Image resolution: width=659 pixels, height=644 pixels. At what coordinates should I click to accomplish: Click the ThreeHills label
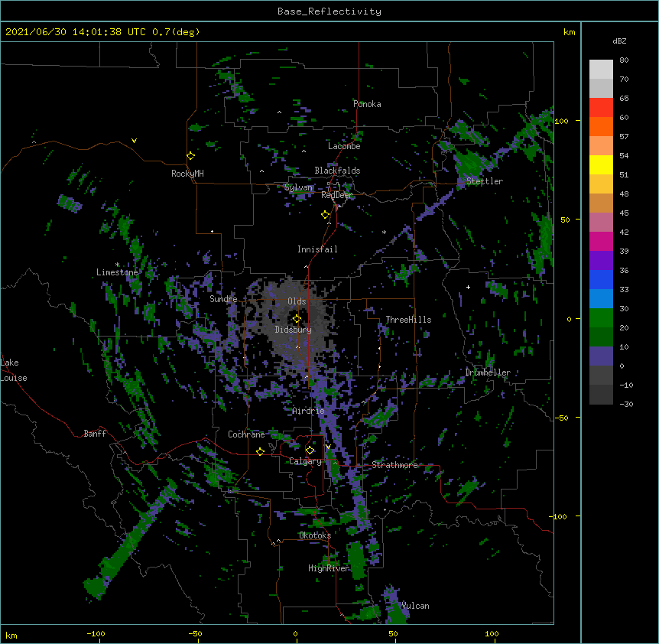pos(408,320)
